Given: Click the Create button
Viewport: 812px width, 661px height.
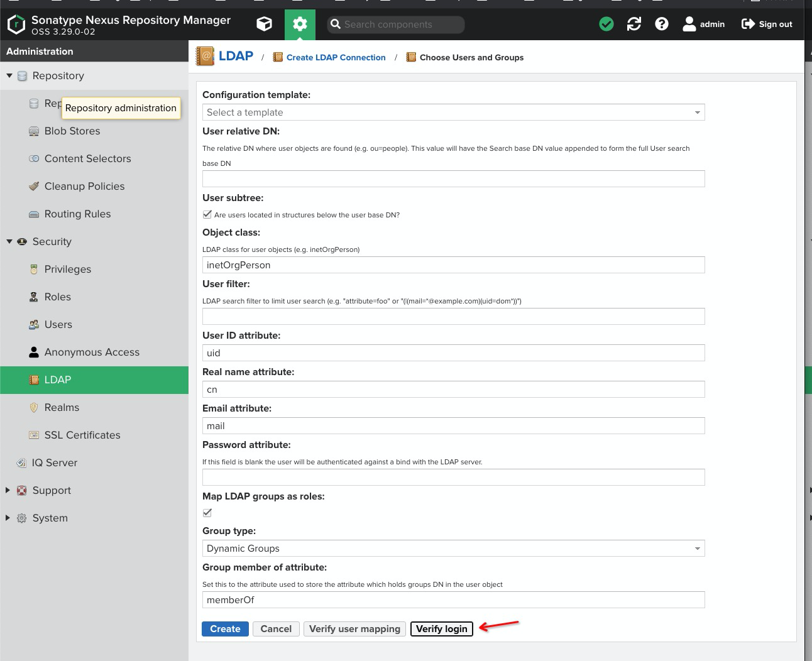Looking at the screenshot, I should click(225, 629).
